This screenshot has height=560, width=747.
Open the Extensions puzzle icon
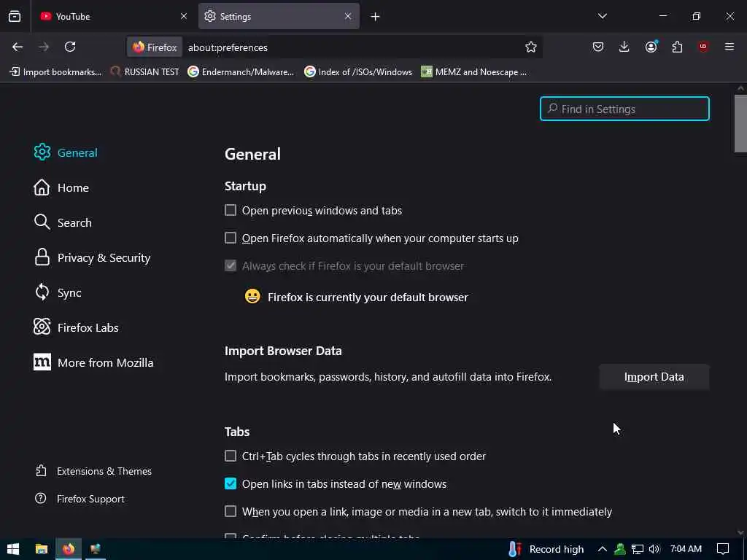677,47
